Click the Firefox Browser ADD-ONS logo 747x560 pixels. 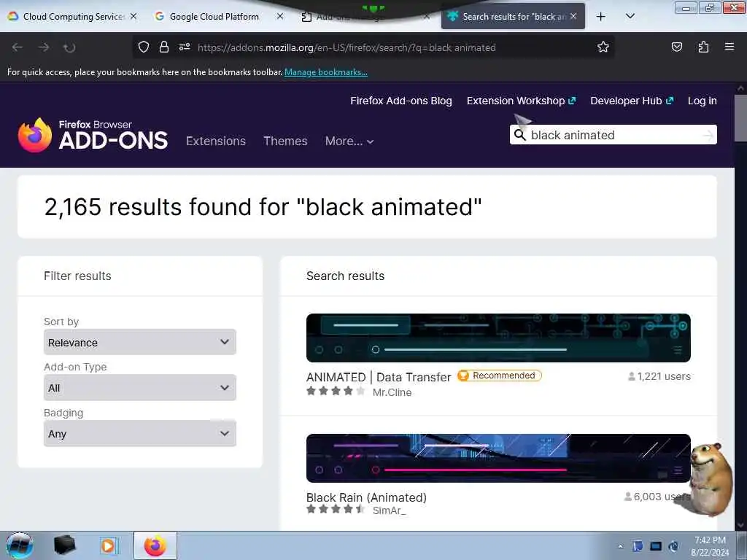click(x=93, y=135)
